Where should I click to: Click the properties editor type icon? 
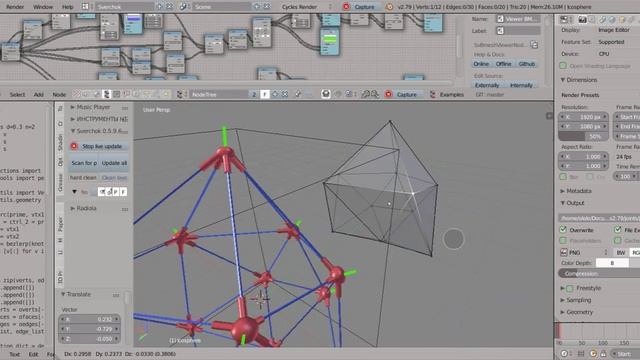pyautogui.click(x=564, y=20)
